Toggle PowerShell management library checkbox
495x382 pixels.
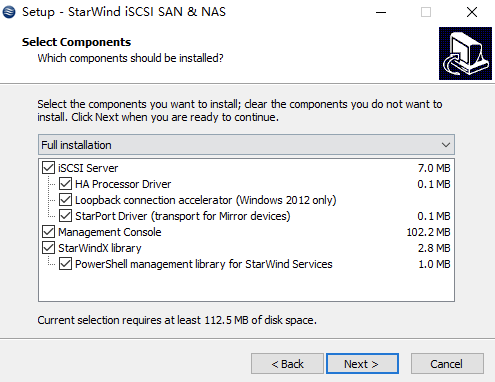[65, 264]
